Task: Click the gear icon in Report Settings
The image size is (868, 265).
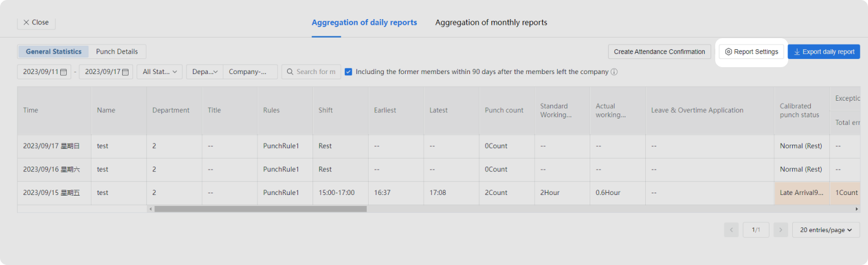Action: [729, 51]
